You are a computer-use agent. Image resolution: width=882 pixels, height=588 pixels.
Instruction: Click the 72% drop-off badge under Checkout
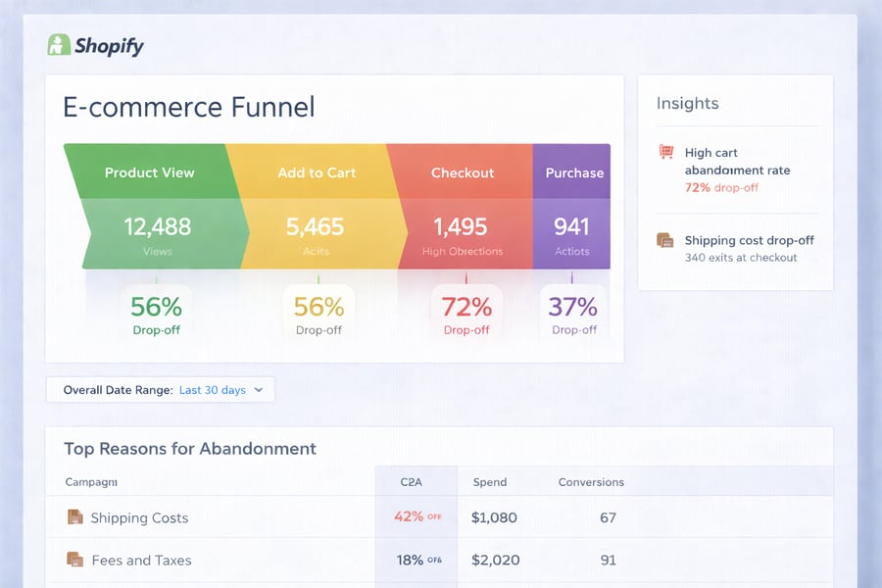[465, 314]
